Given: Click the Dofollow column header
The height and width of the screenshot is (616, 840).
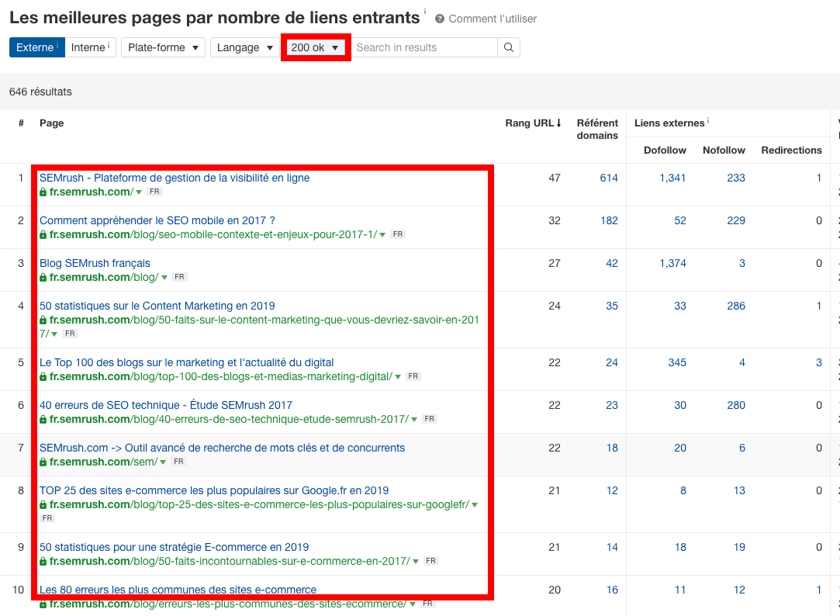Looking at the screenshot, I should (x=665, y=150).
